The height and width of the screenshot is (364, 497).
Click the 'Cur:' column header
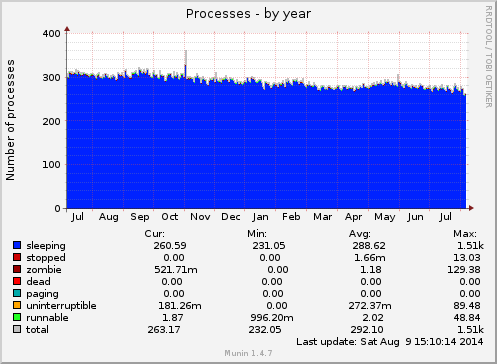click(x=154, y=234)
